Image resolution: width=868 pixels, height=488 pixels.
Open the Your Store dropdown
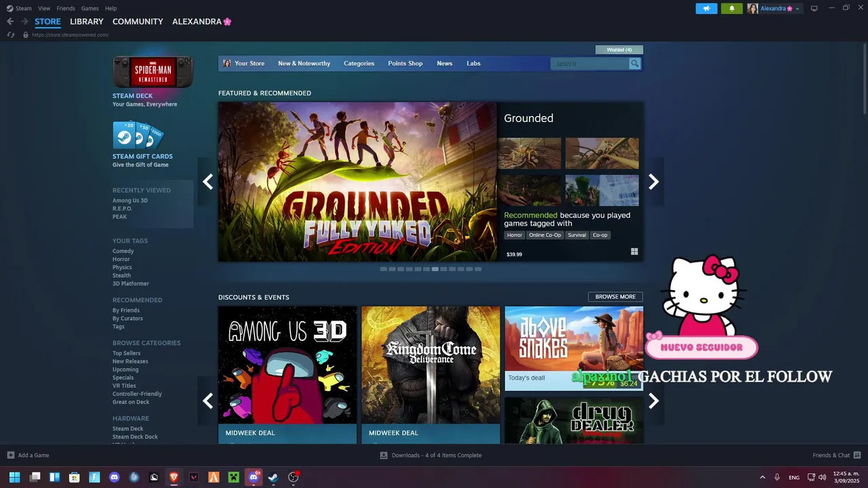coord(250,64)
